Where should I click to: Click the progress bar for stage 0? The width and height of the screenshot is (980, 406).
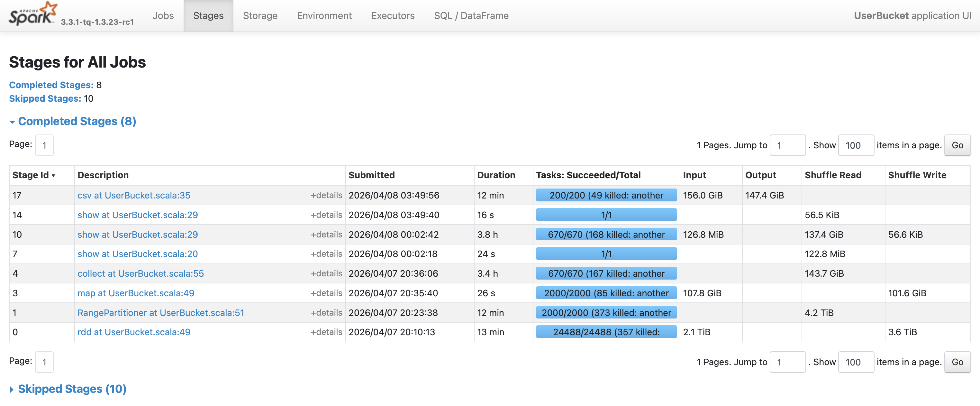pos(606,332)
